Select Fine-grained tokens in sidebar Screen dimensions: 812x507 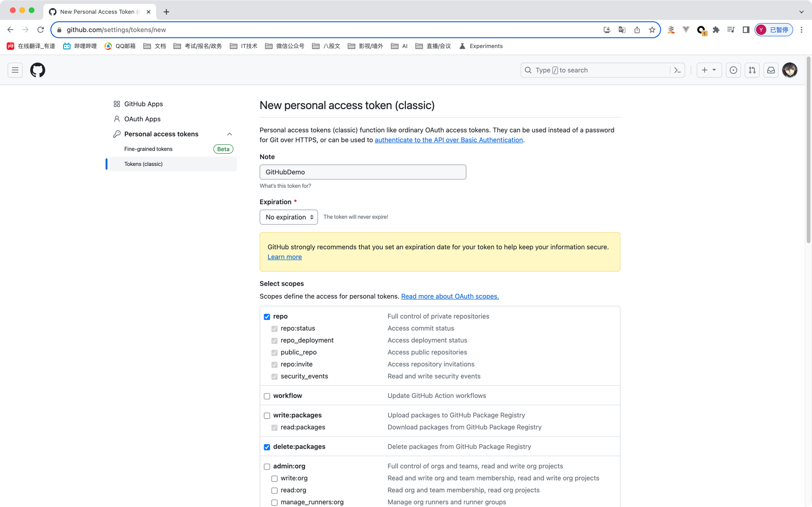point(148,149)
